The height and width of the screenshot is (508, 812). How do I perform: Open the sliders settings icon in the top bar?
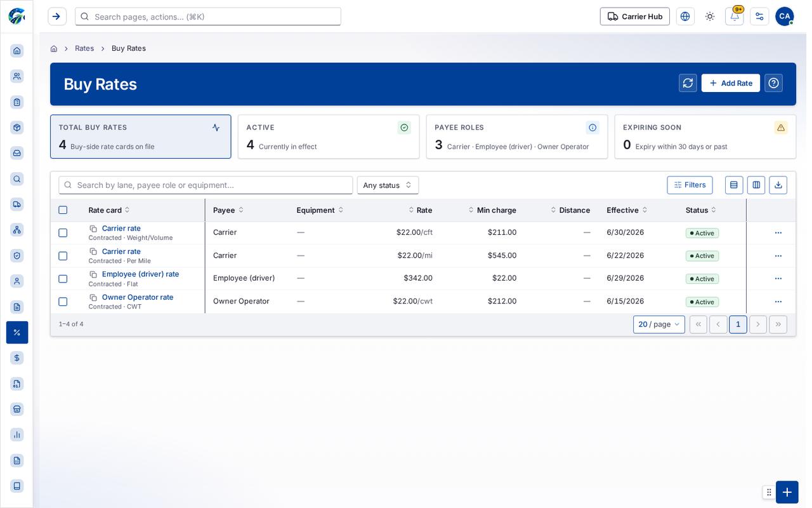point(759,17)
